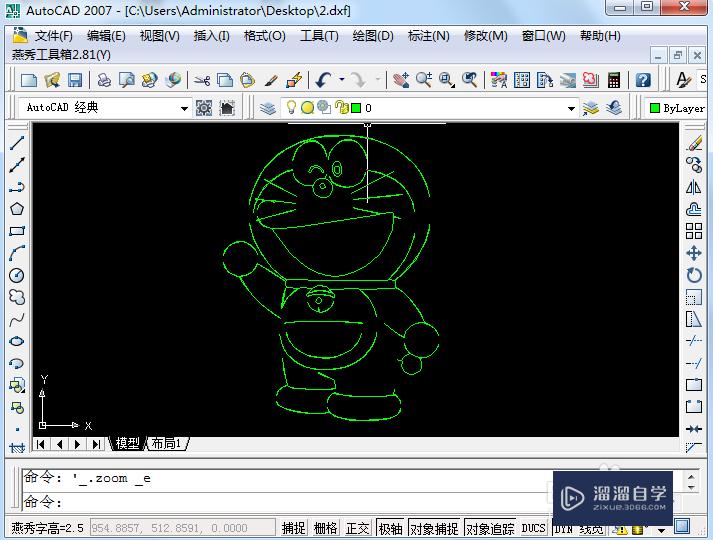713x540 pixels.
Task: Select the Spline tool
Action: [x=17, y=320]
